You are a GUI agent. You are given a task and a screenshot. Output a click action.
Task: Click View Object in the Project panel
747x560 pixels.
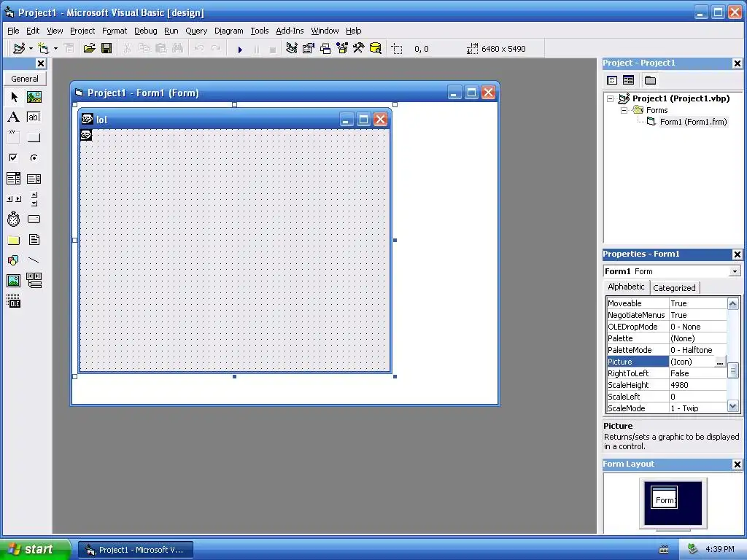pos(628,80)
